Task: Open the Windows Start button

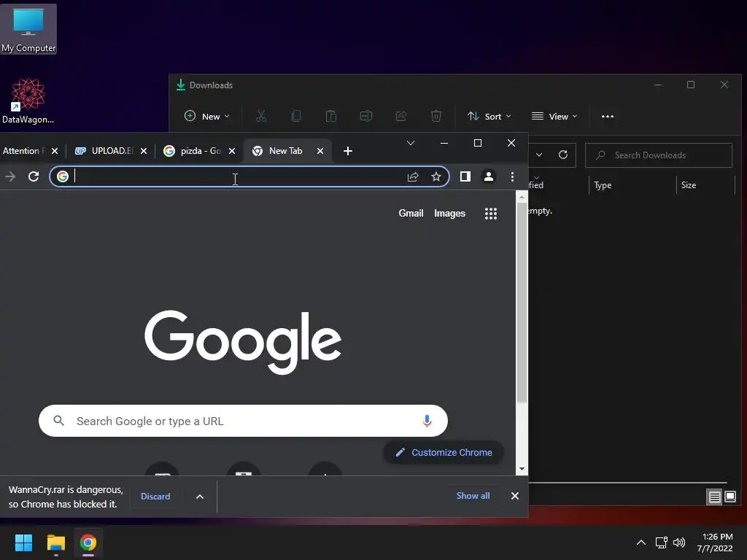Action: click(23, 542)
